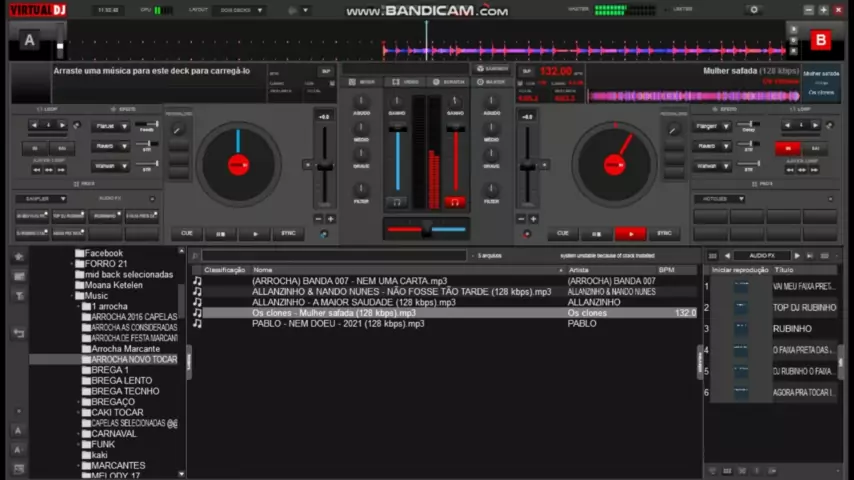Image resolution: width=854 pixels, height=480 pixels.
Task: Toggle right channel headphone cue
Action: click(455, 202)
